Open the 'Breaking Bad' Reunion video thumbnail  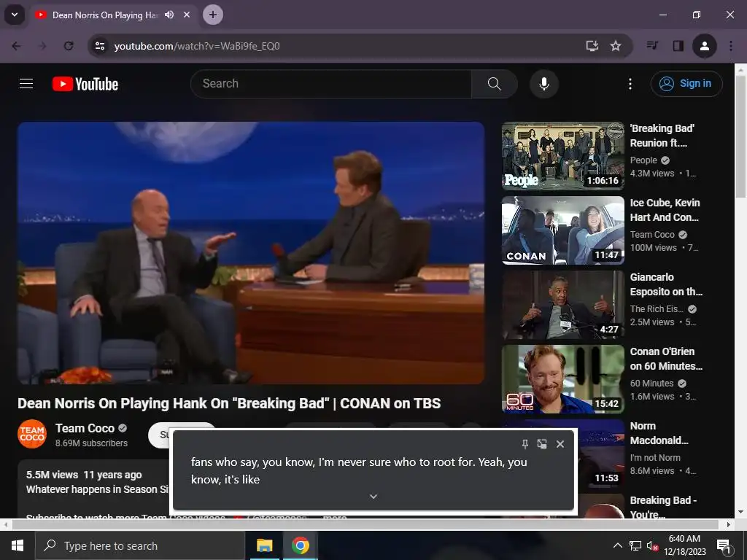563,156
